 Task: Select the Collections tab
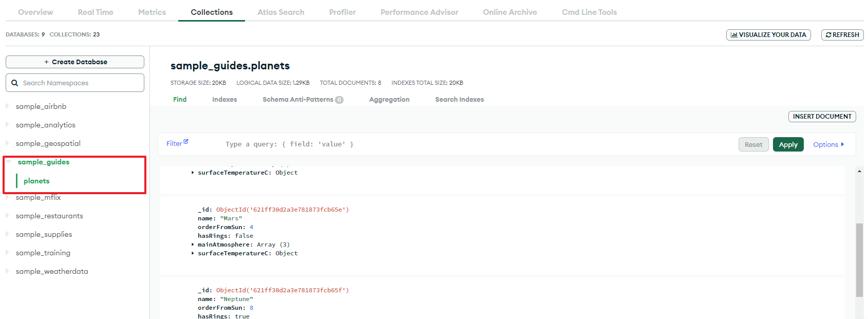coord(212,12)
